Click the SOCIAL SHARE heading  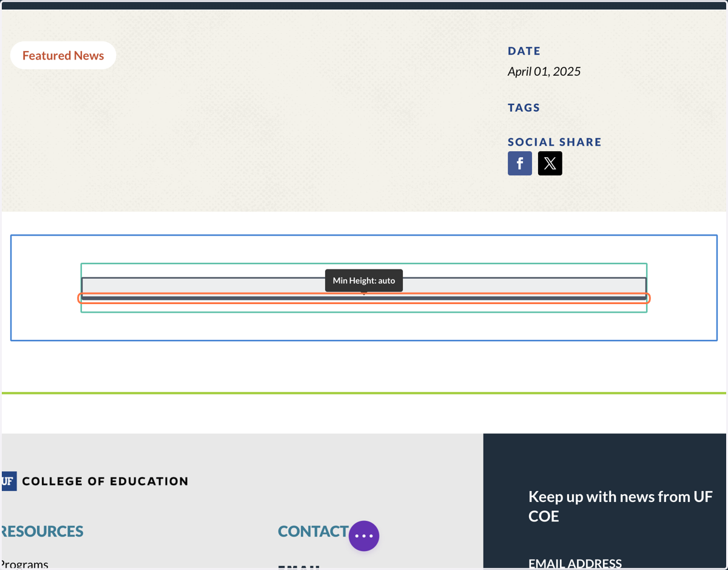[554, 142]
